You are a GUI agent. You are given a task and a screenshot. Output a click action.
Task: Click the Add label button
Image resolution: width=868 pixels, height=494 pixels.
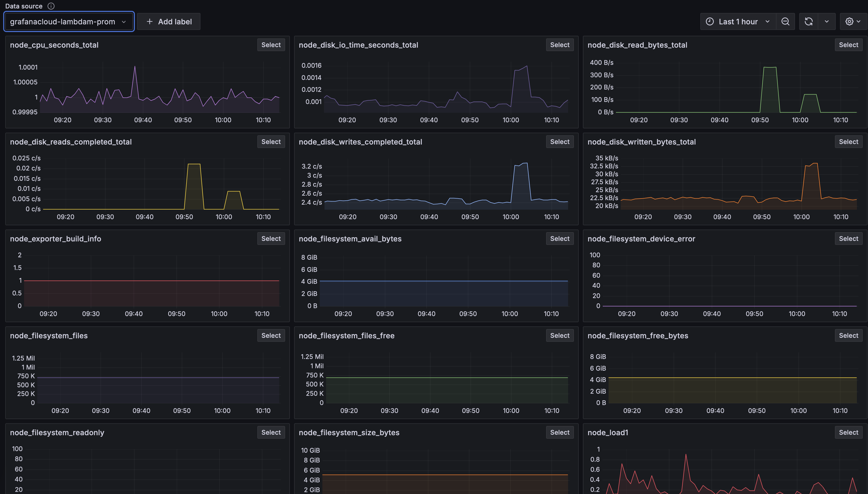click(x=169, y=21)
